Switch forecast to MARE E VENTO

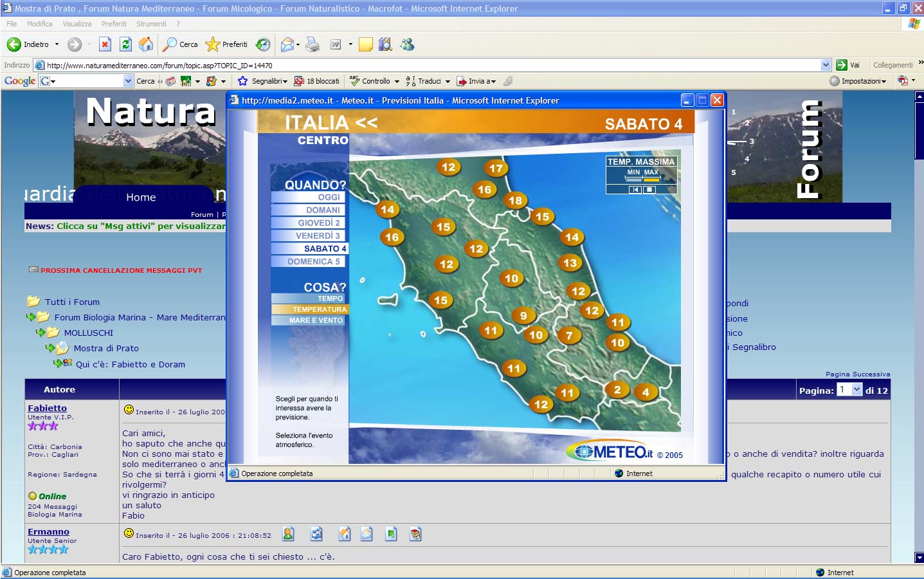point(309,320)
